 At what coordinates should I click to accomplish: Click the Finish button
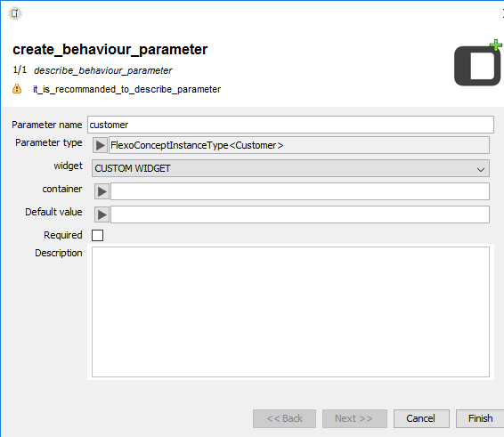pyautogui.click(x=480, y=418)
